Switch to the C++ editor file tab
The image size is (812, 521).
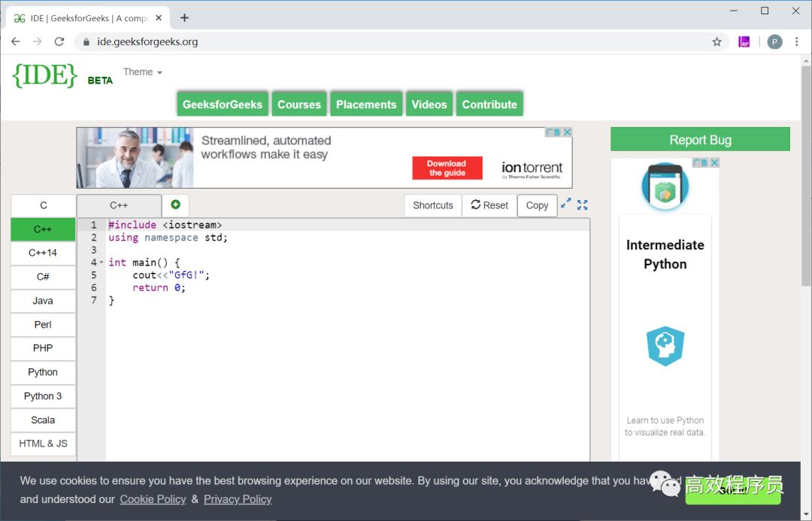[119, 205]
